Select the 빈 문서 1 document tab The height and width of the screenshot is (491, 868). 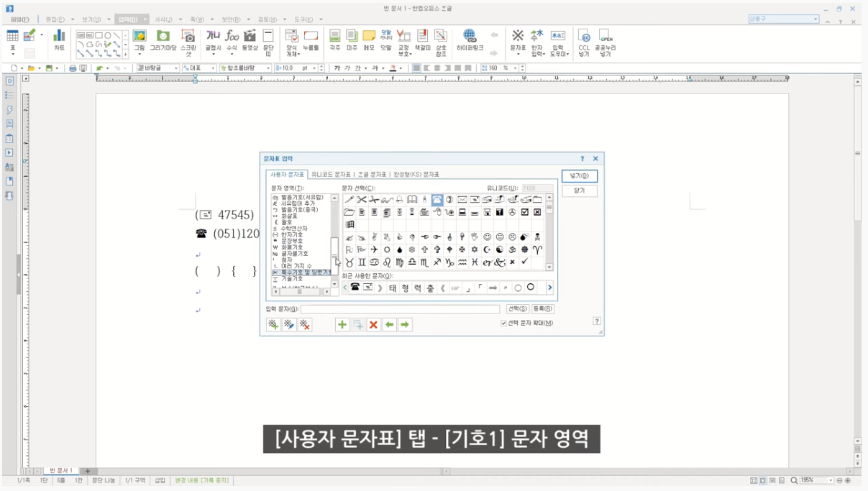coord(62,471)
